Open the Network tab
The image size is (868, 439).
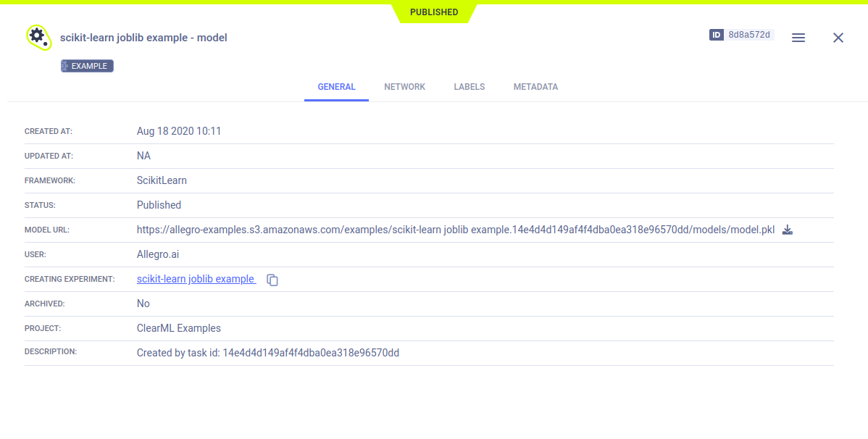[x=404, y=87]
